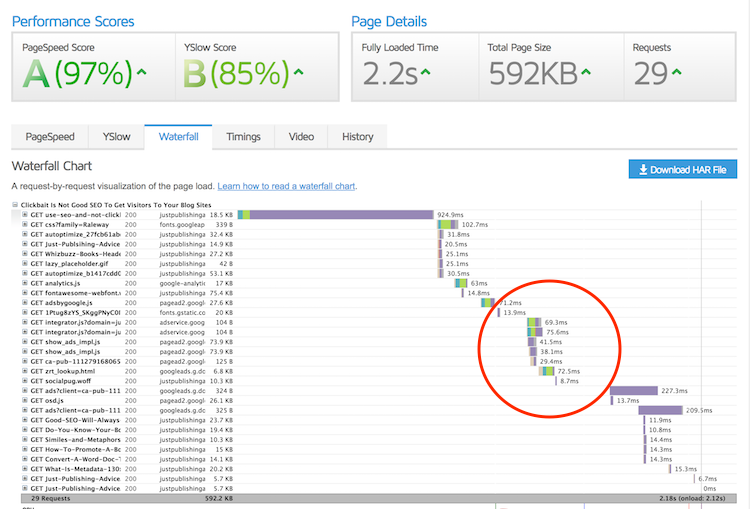Click the 'GET Just-Publsihing-Advice' 14.9 KB row name
Image resolution: width=750 pixels, height=509 pixels.
[x=75, y=244]
